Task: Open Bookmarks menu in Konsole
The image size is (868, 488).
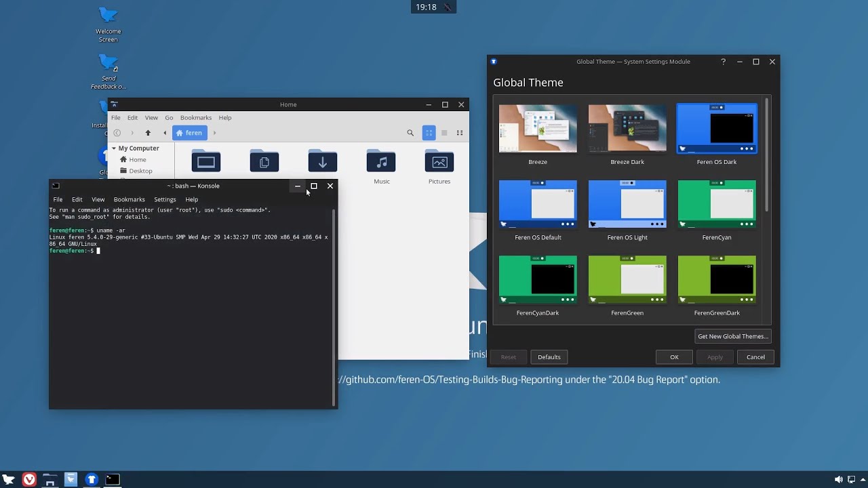Action: (x=130, y=200)
